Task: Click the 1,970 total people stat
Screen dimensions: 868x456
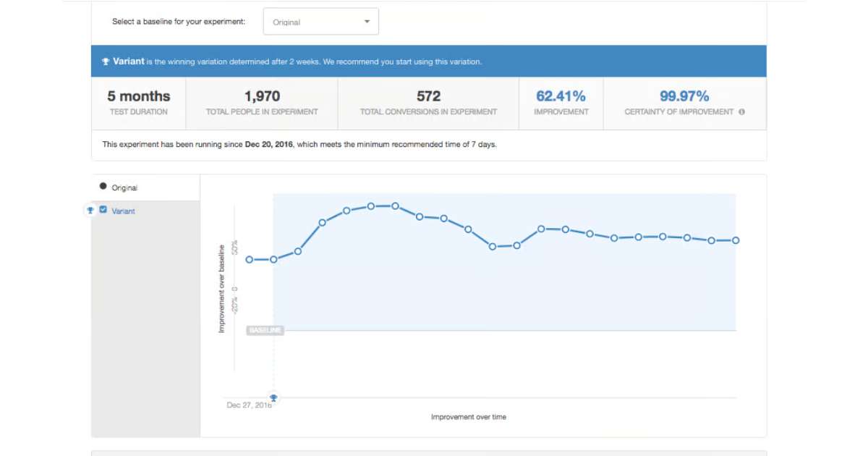Action: [262, 96]
